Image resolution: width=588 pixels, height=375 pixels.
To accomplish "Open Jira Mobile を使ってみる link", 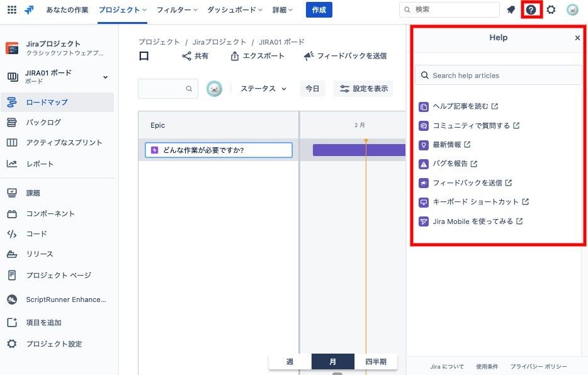I will (471, 221).
